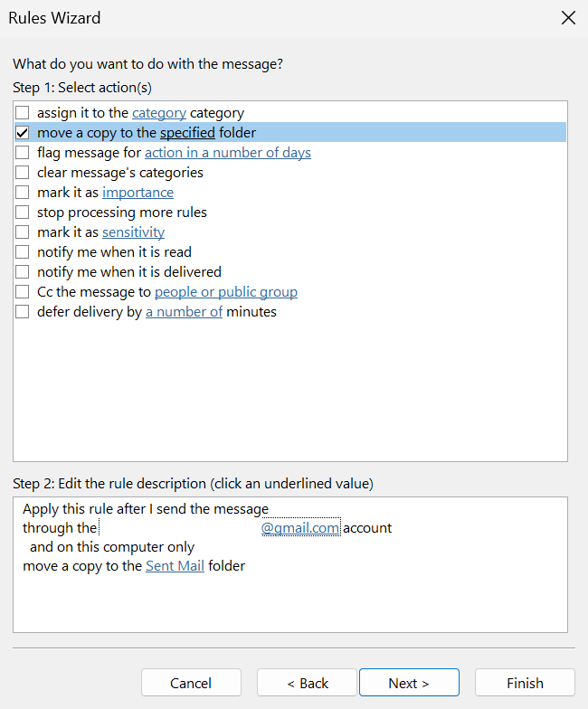Check 'defer delivery by' checkbox
The image size is (588, 709).
pyautogui.click(x=22, y=311)
